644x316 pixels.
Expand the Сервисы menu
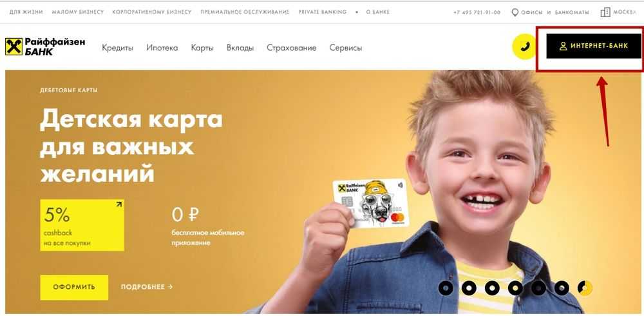[x=345, y=48]
